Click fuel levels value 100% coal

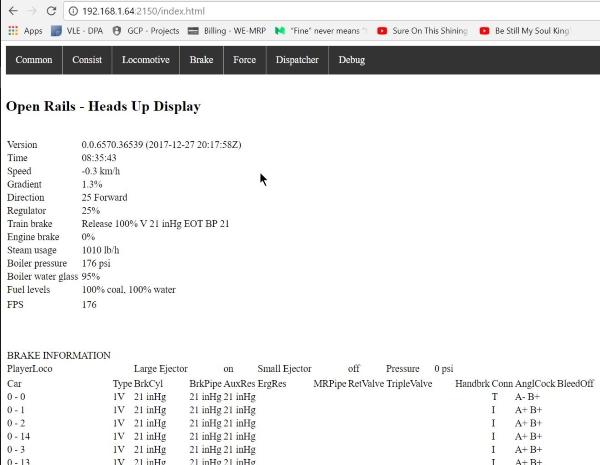[104, 290]
